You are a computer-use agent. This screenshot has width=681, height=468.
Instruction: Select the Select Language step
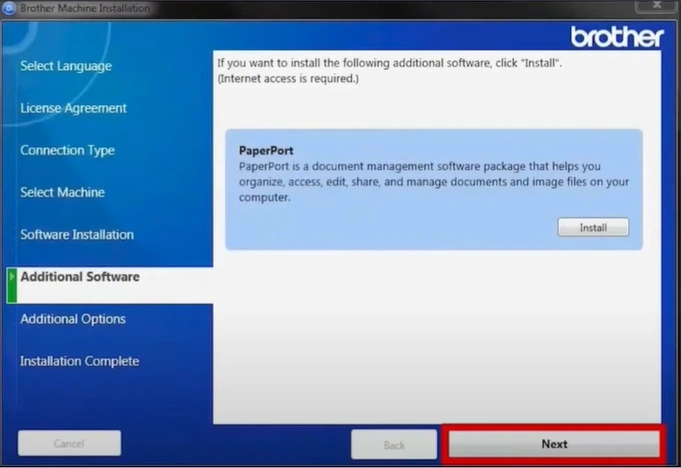66,66
